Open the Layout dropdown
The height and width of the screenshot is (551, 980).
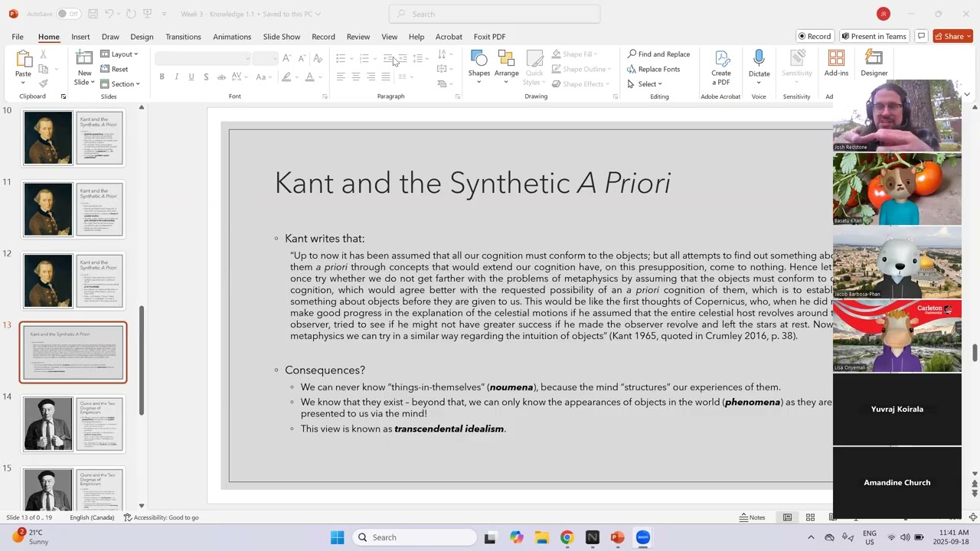pos(119,54)
